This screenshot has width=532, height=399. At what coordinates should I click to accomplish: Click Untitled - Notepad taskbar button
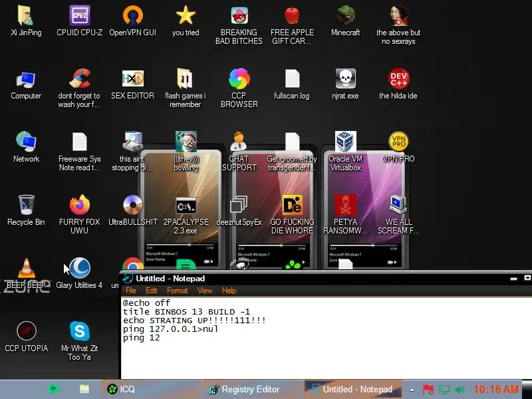tap(353, 389)
